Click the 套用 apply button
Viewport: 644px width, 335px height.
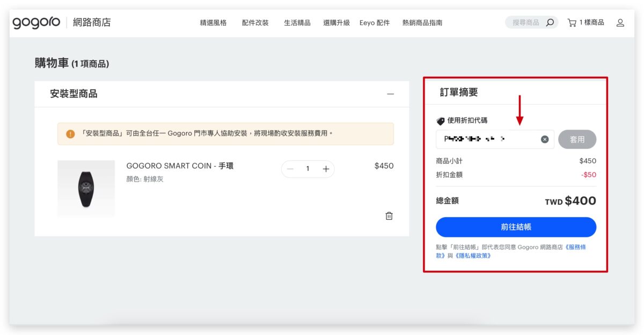[577, 139]
